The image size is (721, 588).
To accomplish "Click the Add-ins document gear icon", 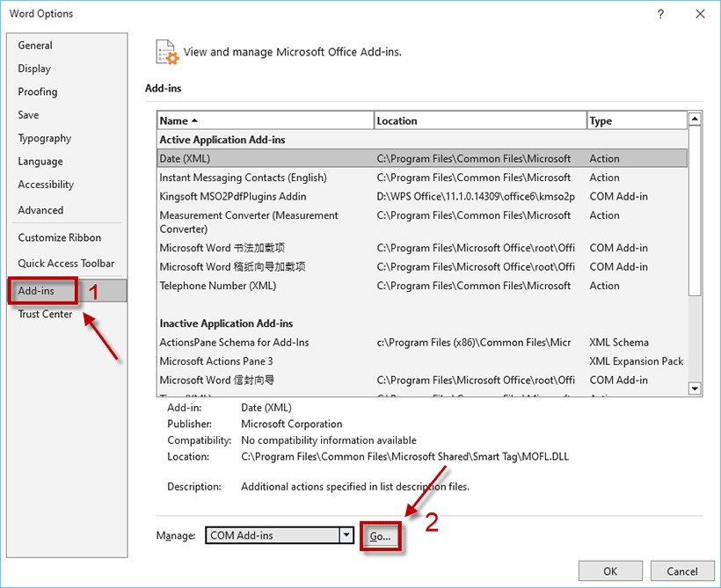I will (167, 52).
